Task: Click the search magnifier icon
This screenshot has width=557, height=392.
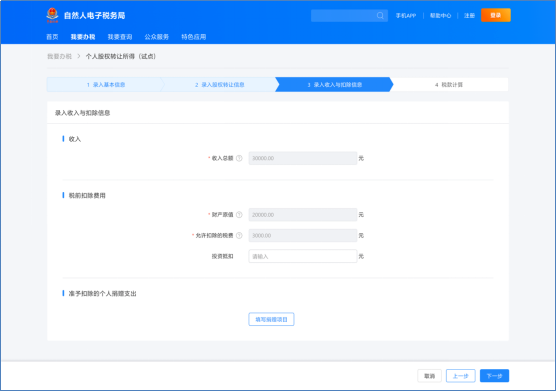Action: coord(380,16)
